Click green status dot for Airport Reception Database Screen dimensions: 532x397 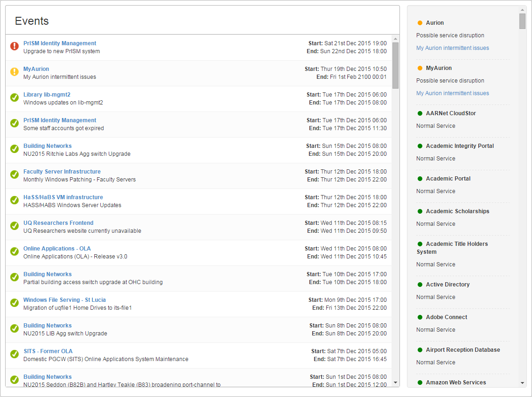420,350
